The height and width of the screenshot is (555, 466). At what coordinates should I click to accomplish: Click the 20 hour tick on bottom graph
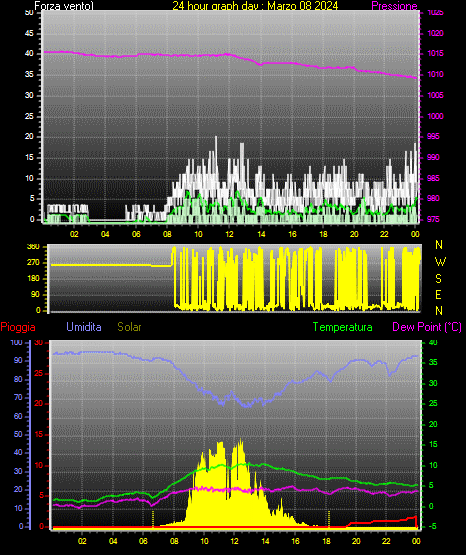click(356, 541)
